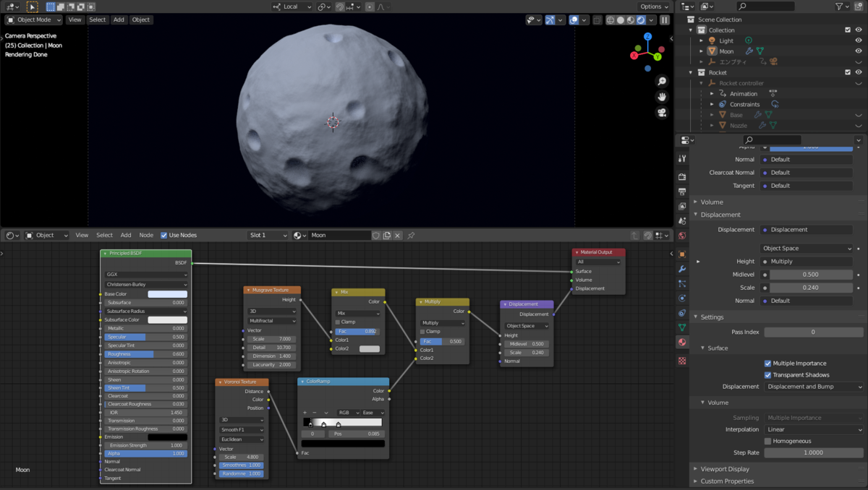868x490 pixels.
Task: Uncheck Transparent Shadows setting
Action: click(767, 375)
